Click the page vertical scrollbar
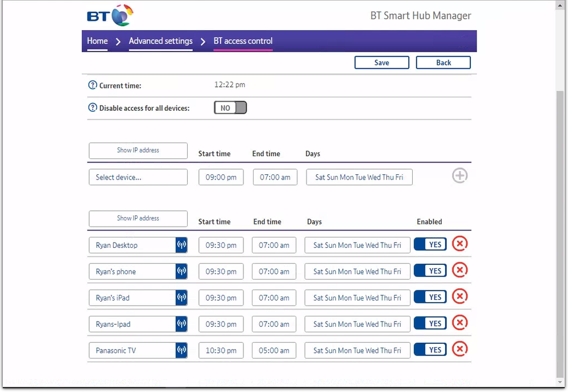Image resolution: width=568 pixels, height=392 pixels. click(x=560, y=234)
